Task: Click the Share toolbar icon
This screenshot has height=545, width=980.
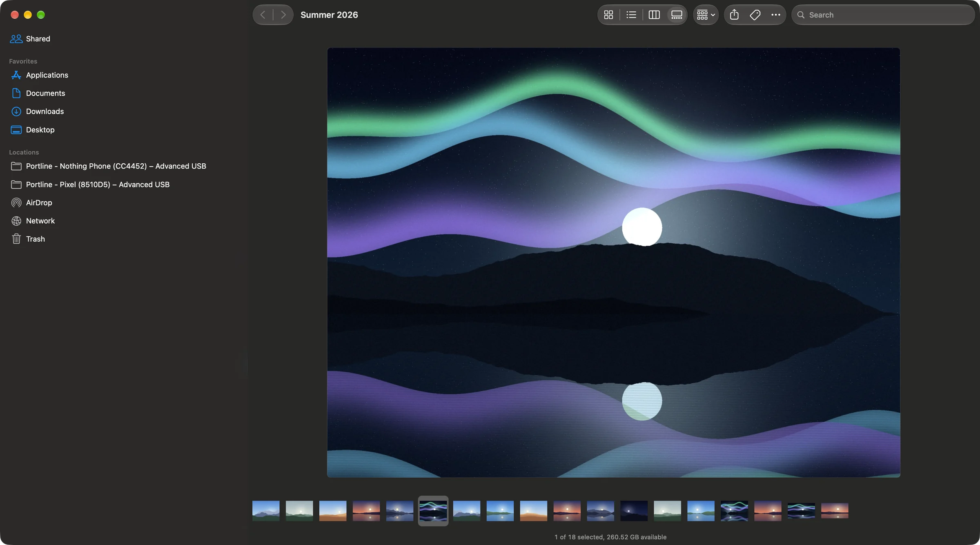Action: point(734,15)
